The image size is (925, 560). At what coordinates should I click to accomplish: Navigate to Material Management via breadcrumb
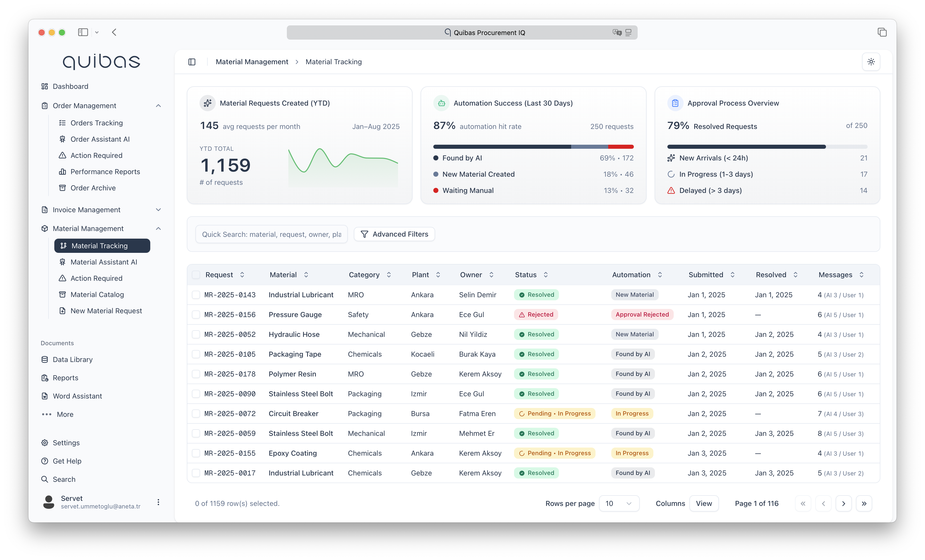(252, 61)
